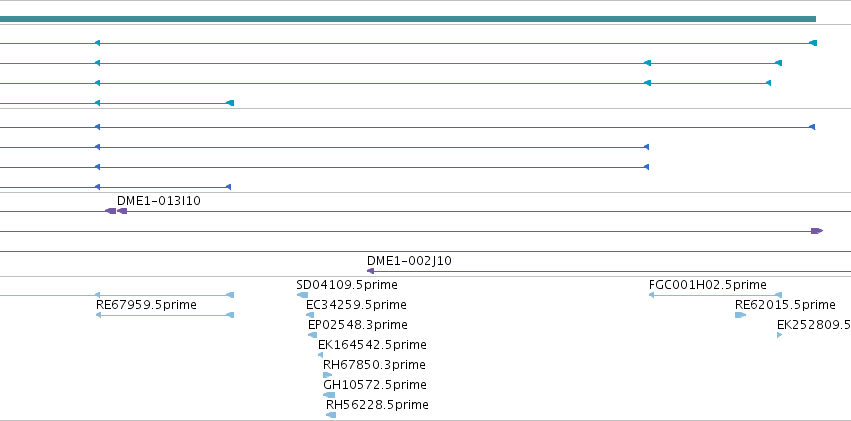Click the RE67959.5prime EST label
The image size is (851, 421).
(x=146, y=305)
